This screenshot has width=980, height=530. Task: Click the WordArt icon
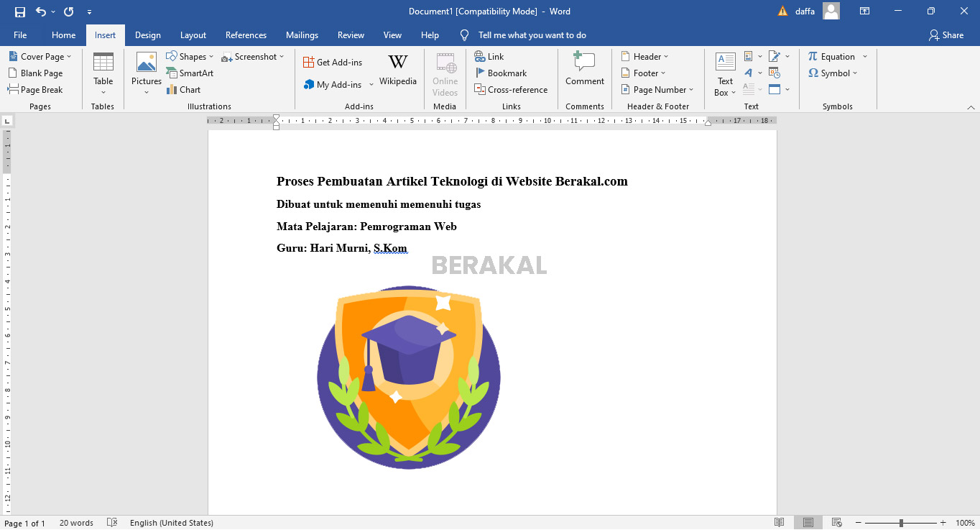(x=749, y=73)
